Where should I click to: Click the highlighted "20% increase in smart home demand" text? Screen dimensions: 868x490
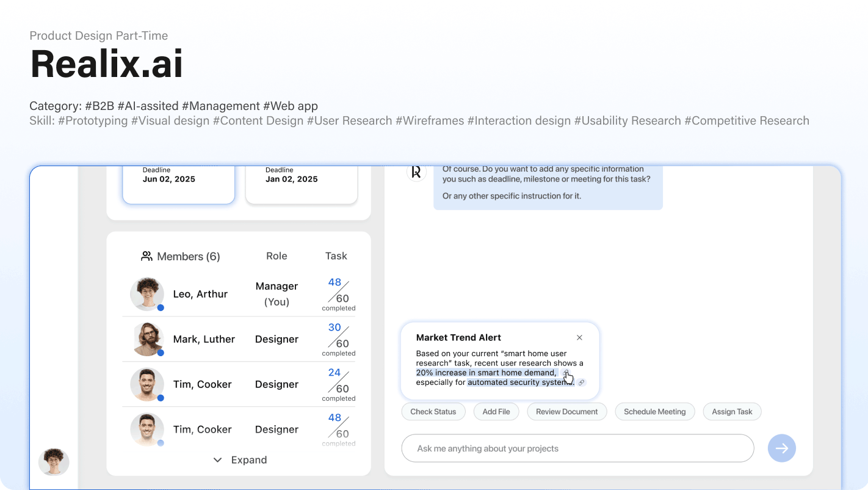pyautogui.click(x=486, y=373)
